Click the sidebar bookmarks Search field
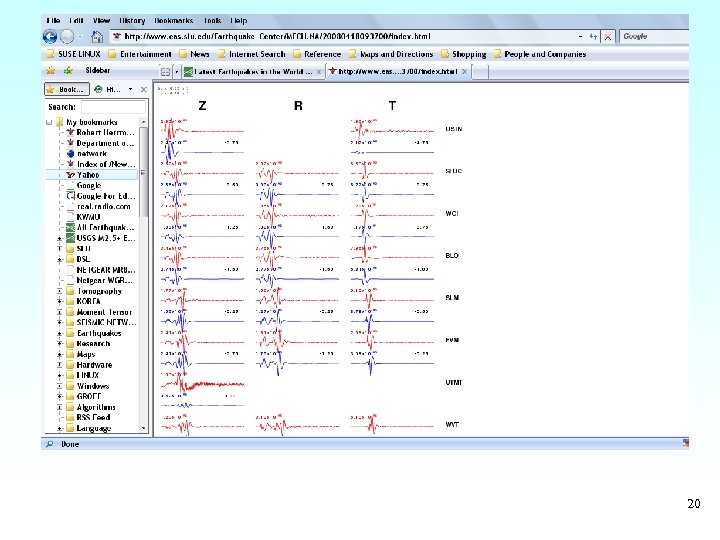Viewport: 720px width, 540px height. pos(112,106)
